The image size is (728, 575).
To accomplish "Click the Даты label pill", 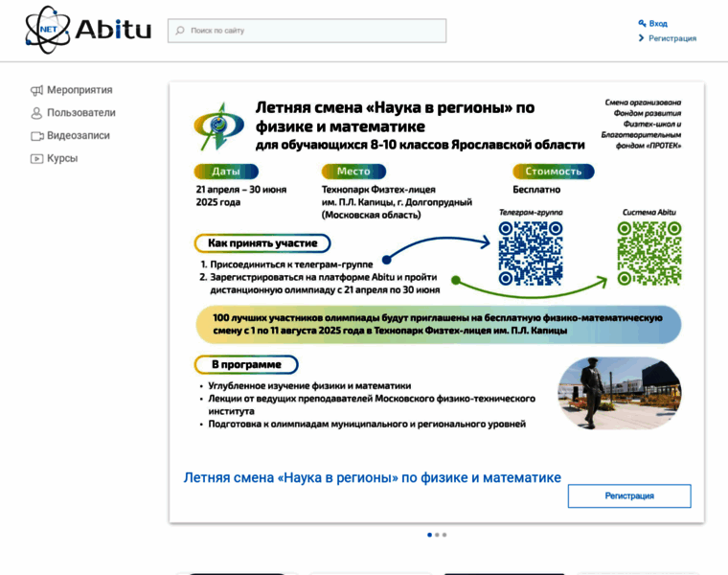I will pyautogui.click(x=226, y=172).
